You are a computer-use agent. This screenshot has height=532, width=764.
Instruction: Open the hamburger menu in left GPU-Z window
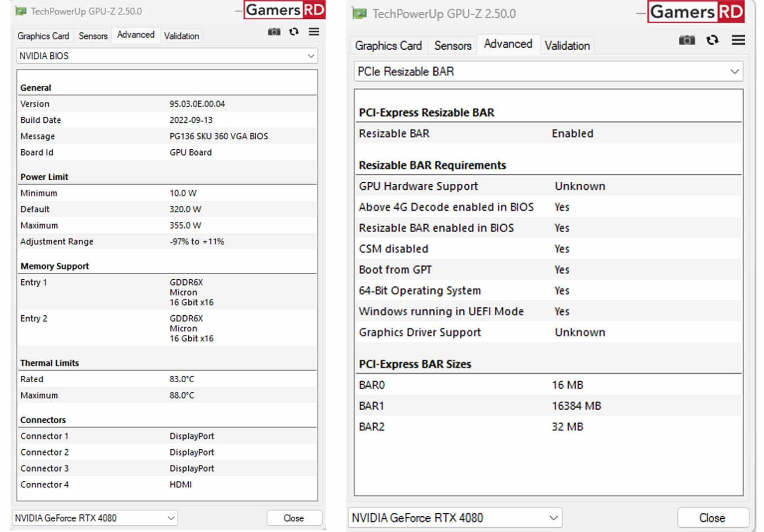point(314,32)
